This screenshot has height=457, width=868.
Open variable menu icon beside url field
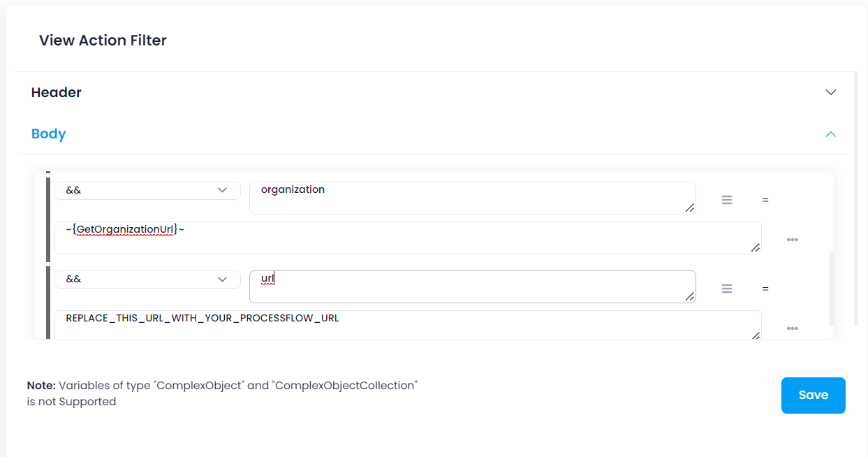point(727,288)
